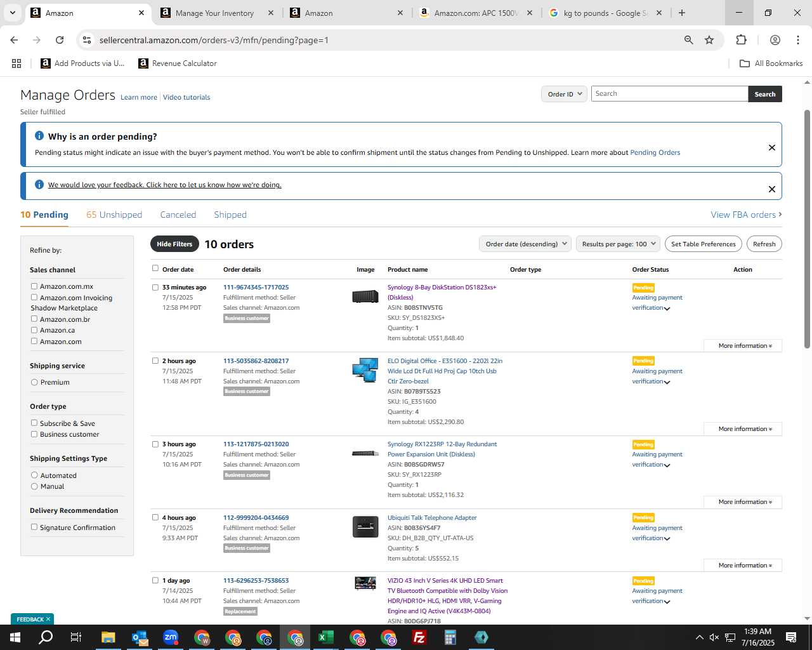Open Synology DS1823xs+ product thumbnail
This screenshot has height=650, width=812.
(x=365, y=296)
